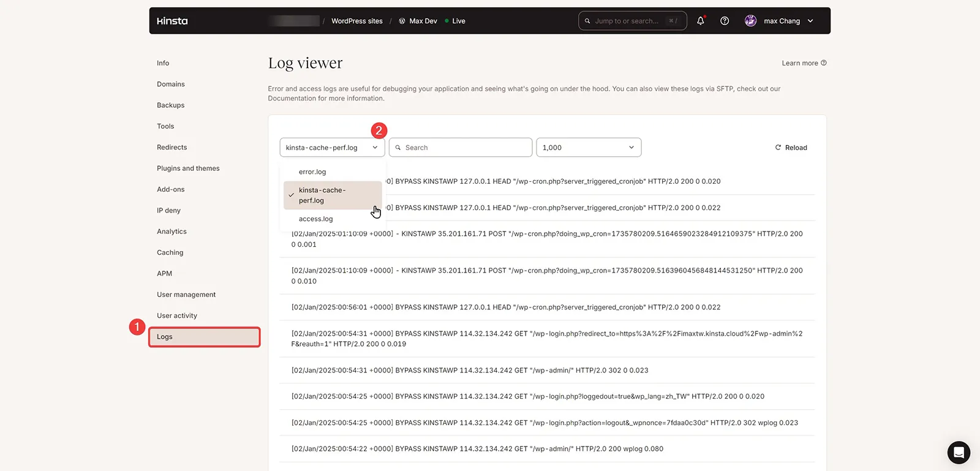The image size is (980, 471).
Task: Open Add-ons in the sidebar
Action: [171, 189]
